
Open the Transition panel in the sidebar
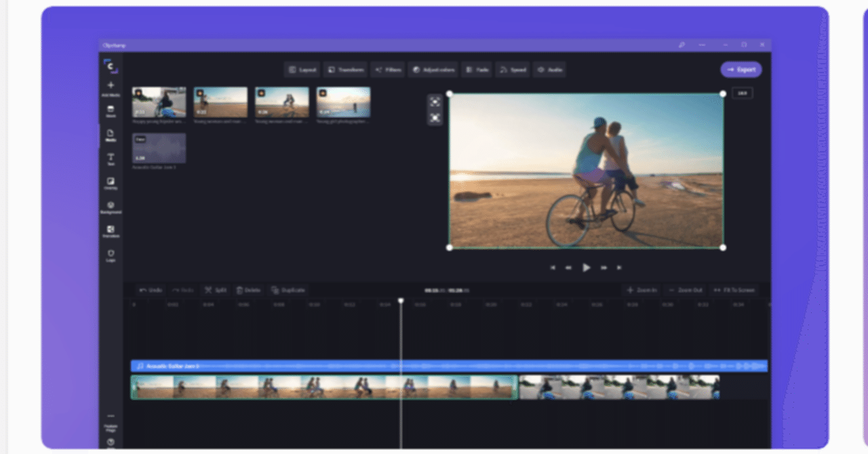tap(111, 232)
